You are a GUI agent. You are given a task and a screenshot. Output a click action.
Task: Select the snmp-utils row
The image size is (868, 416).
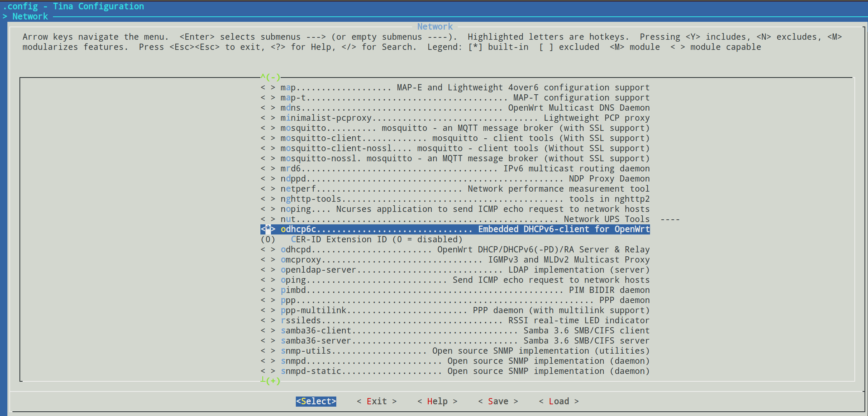[455, 351]
